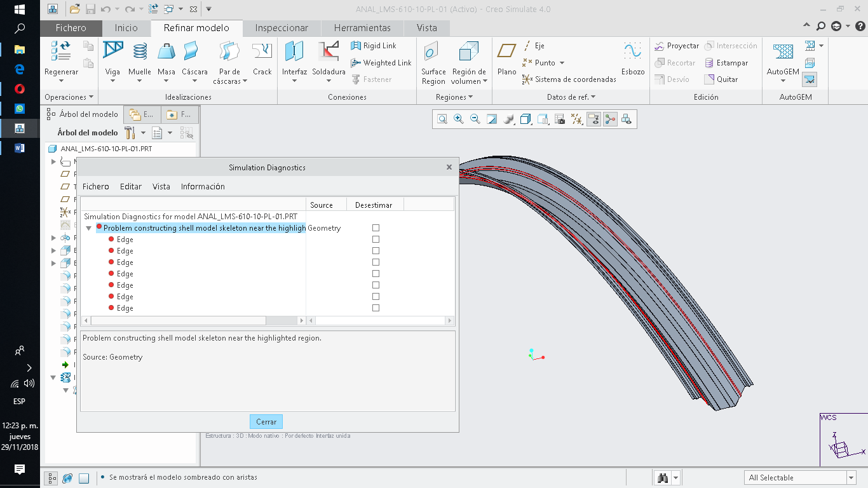Check Desestimar on the Problem row

376,227
